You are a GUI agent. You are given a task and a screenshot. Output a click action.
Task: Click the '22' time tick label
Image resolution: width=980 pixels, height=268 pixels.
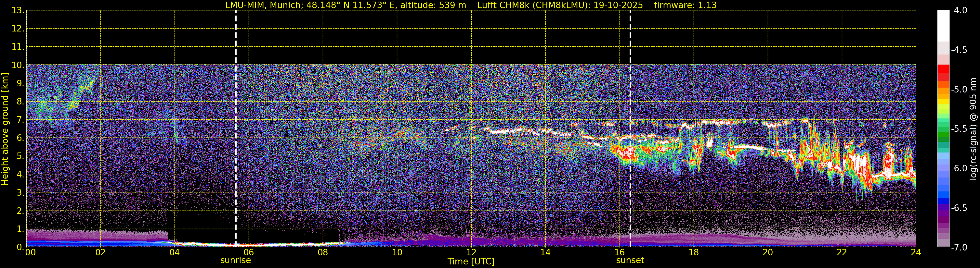tap(842, 252)
